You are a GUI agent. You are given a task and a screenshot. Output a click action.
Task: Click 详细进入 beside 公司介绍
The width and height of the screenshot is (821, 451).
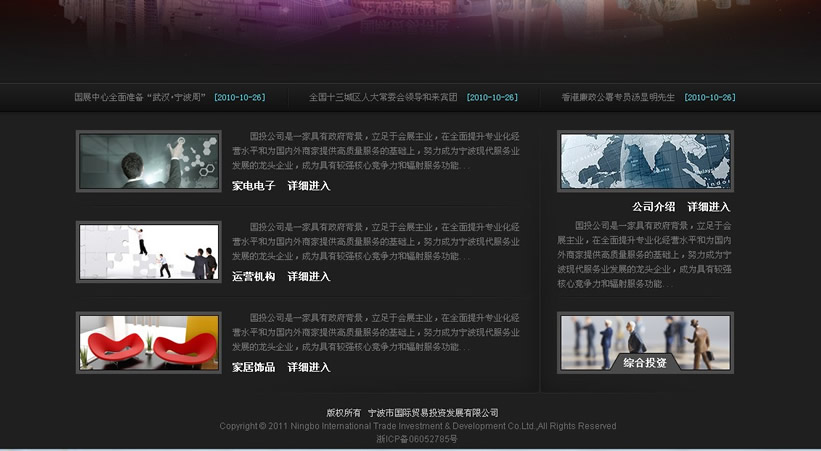708,207
